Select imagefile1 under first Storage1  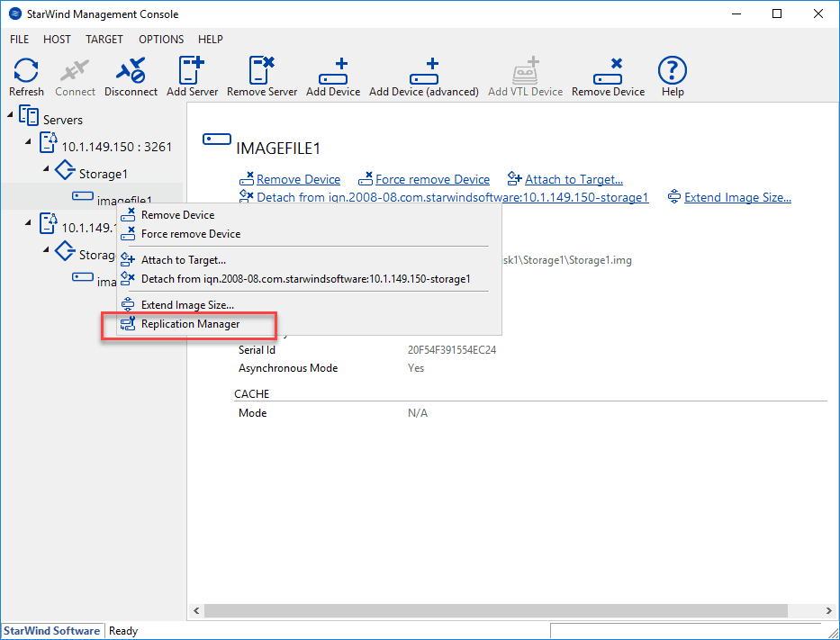pyautogui.click(x=124, y=201)
